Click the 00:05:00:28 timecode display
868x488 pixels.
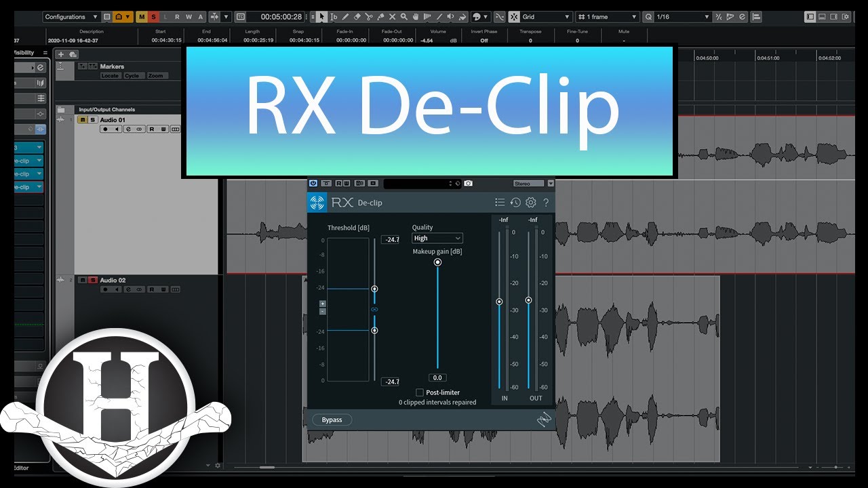(x=281, y=17)
